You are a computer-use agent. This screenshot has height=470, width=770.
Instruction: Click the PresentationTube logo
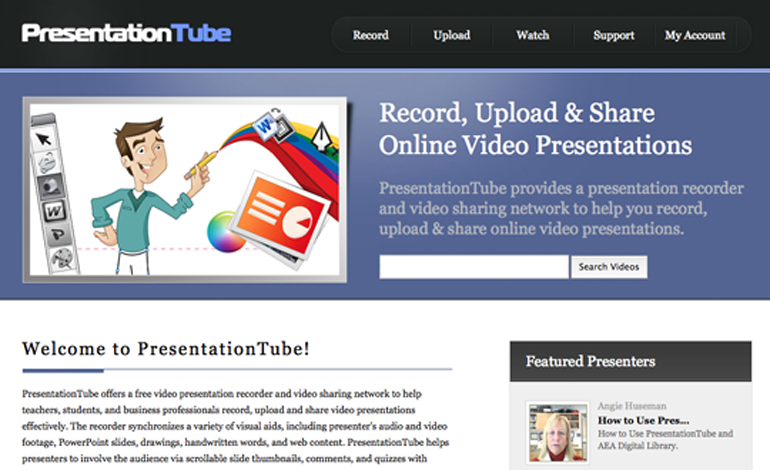[126, 33]
